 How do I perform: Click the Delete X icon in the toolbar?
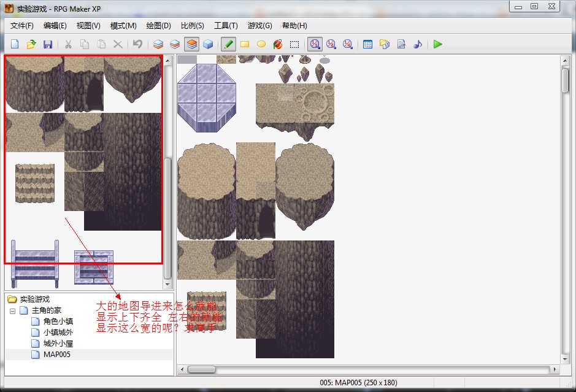pos(118,44)
